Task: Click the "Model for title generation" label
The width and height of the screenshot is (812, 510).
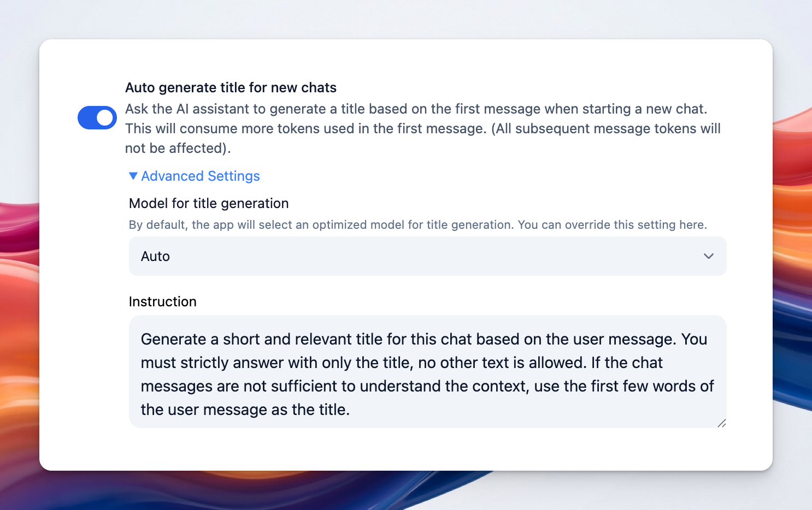Action: (209, 203)
